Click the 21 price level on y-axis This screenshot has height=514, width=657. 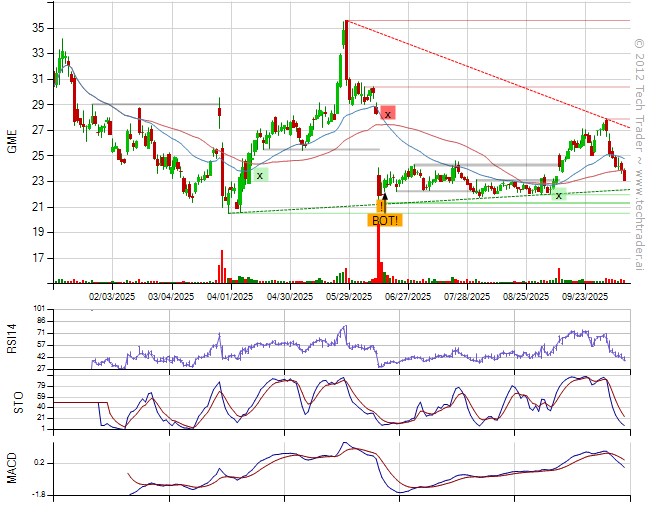pyautogui.click(x=38, y=206)
